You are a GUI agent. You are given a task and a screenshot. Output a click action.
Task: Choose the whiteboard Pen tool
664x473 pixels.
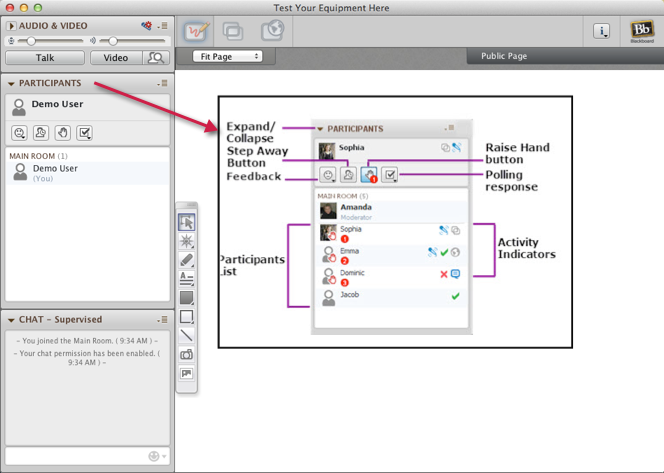[x=187, y=260]
